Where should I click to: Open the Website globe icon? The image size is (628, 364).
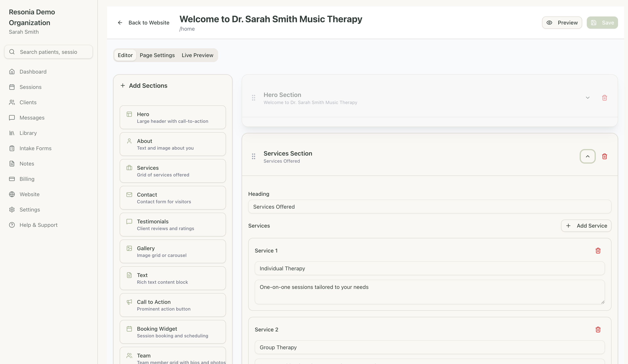point(12,194)
